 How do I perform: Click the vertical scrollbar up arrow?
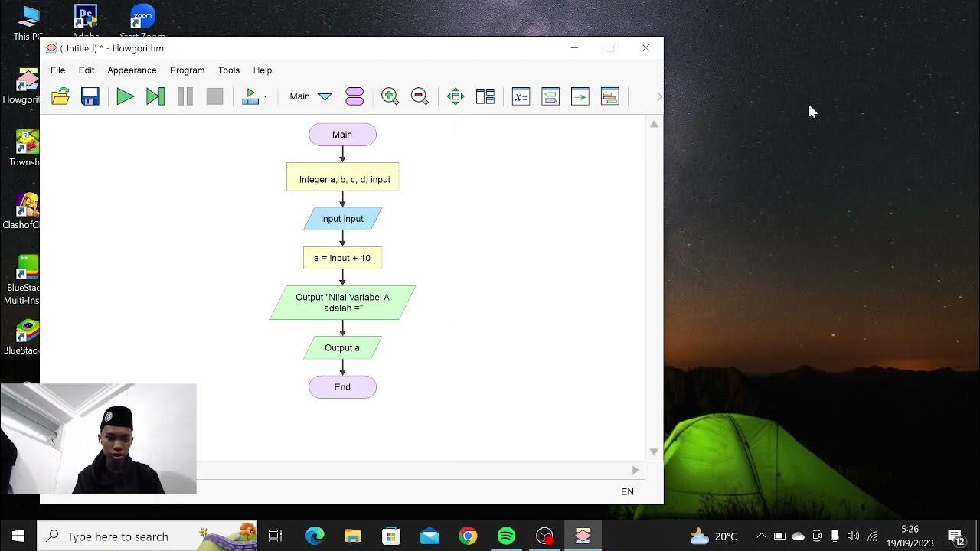[x=654, y=124]
